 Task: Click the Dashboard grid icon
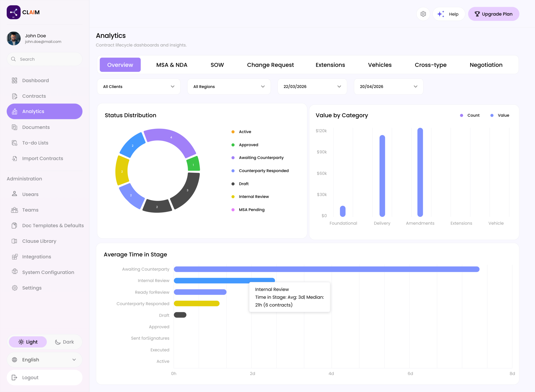14,80
